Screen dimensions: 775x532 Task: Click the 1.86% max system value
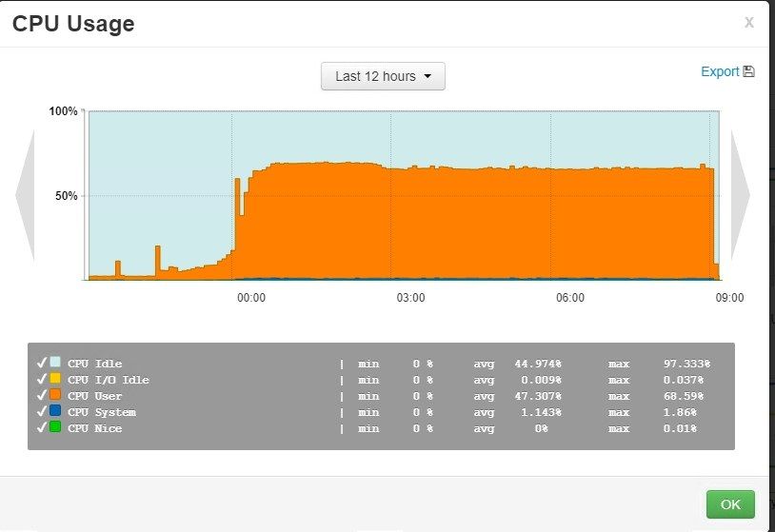680,412
